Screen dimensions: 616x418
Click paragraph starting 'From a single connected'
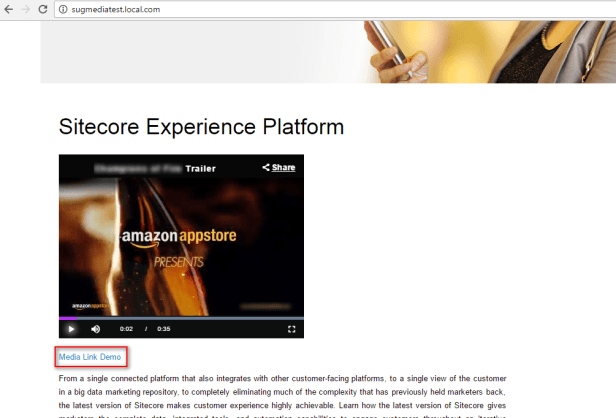282,397
